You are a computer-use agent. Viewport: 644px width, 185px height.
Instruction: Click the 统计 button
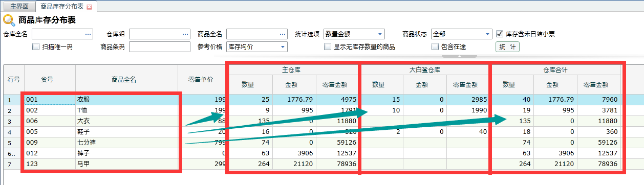[x=507, y=47]
